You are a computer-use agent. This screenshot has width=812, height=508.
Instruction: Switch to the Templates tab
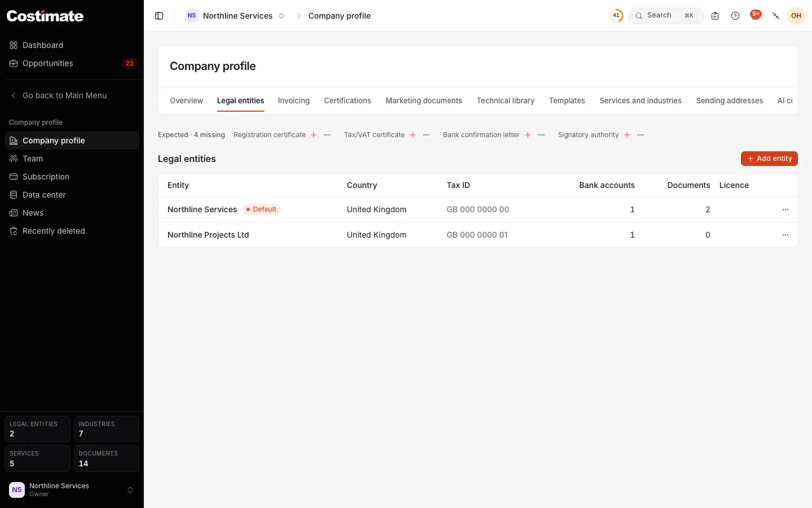567,100
